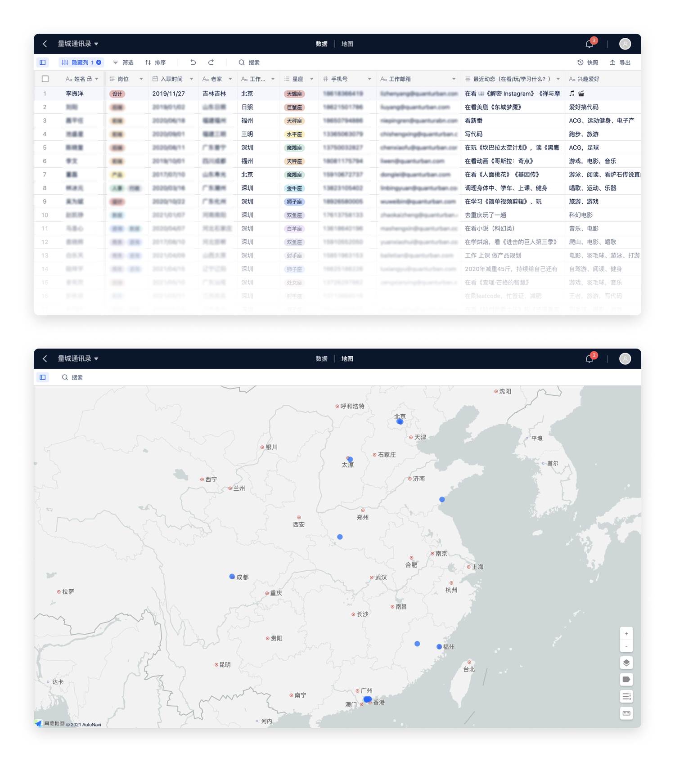Expand 工作邮箱 column header menu
This screenshot has height=784, width=675.
[x=454, y=79]
